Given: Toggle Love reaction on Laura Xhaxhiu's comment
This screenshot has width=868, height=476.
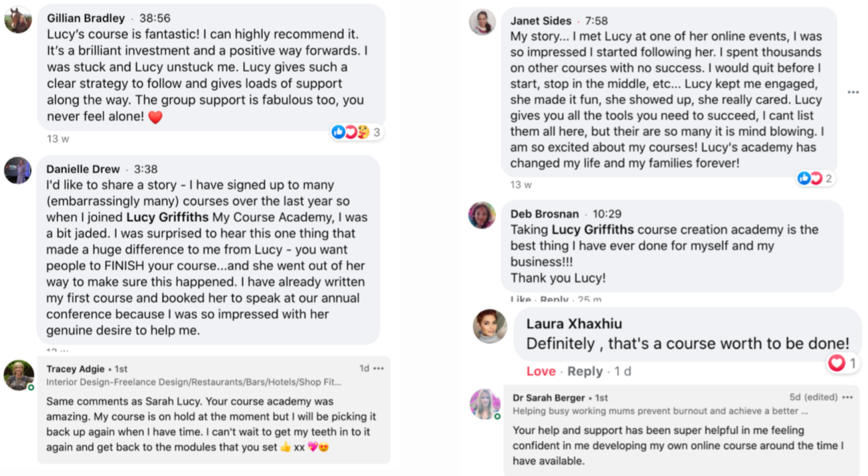Looking at the screenshot, I should [541, 372].
